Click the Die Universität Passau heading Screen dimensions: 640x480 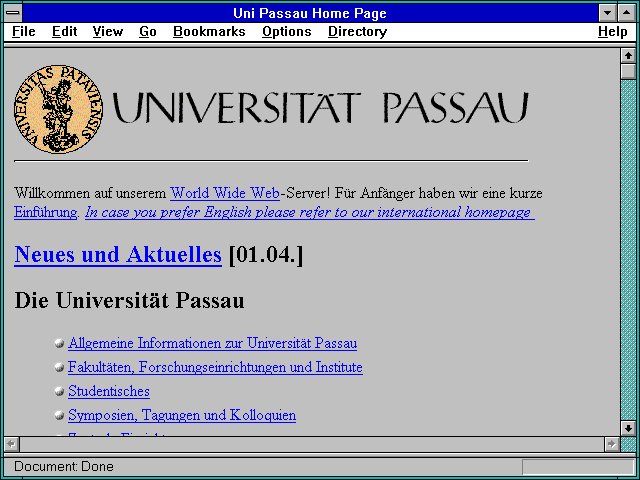point(129,301)
